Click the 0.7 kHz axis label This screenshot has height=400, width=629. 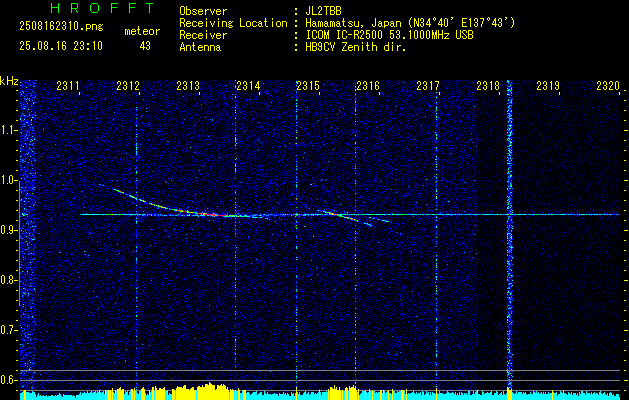[9, 330]
